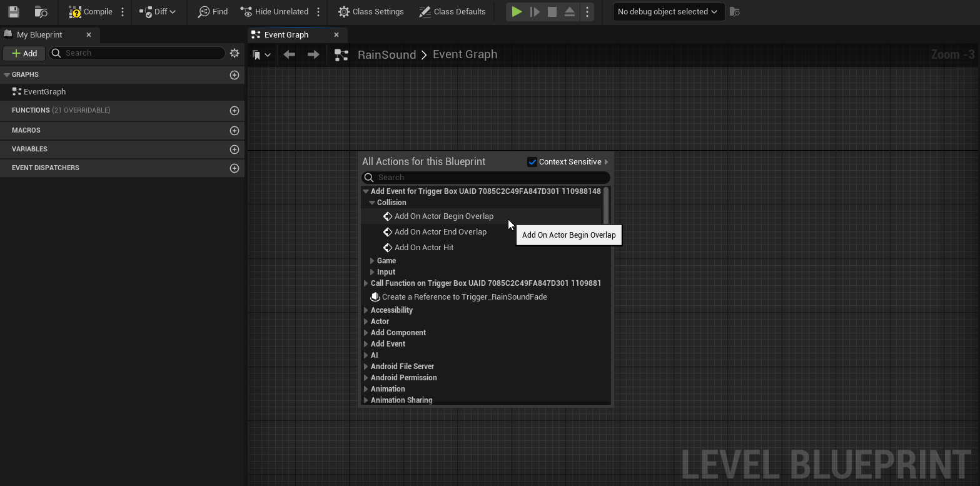Expand the Accessibility category
The height and width of the screenshot is (486, 980).
[366, 310]
